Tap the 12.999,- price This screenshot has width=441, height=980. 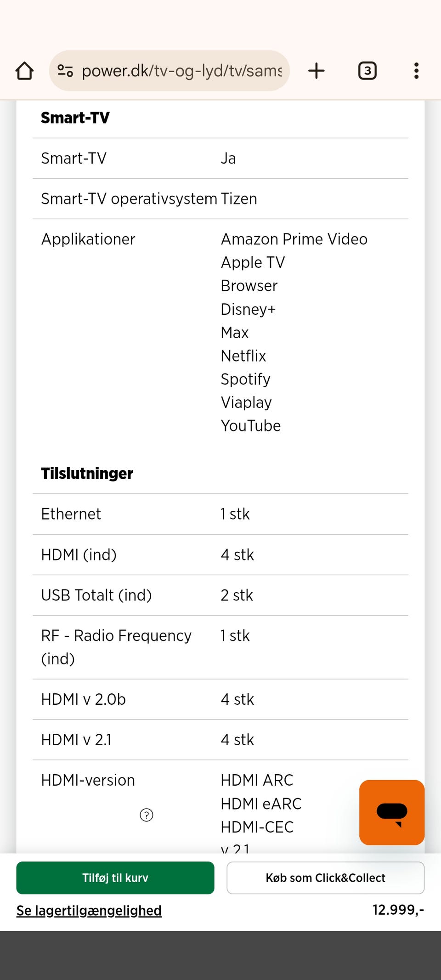click(398, 910)
